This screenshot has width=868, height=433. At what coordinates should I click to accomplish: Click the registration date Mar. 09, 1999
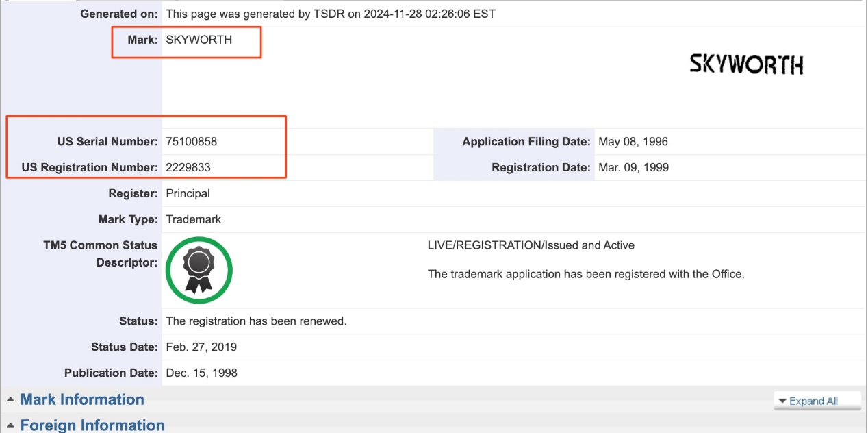coord(633,167)
